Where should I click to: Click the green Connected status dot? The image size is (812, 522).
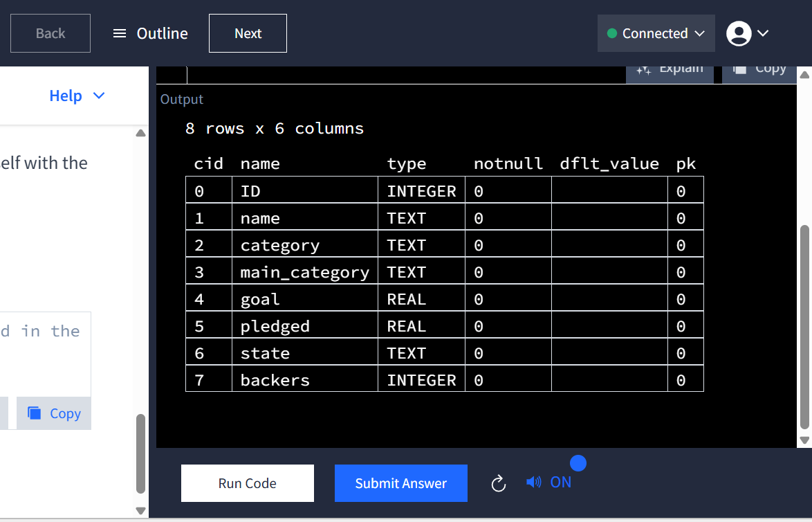pyautogui.click(x=611, y=33)
